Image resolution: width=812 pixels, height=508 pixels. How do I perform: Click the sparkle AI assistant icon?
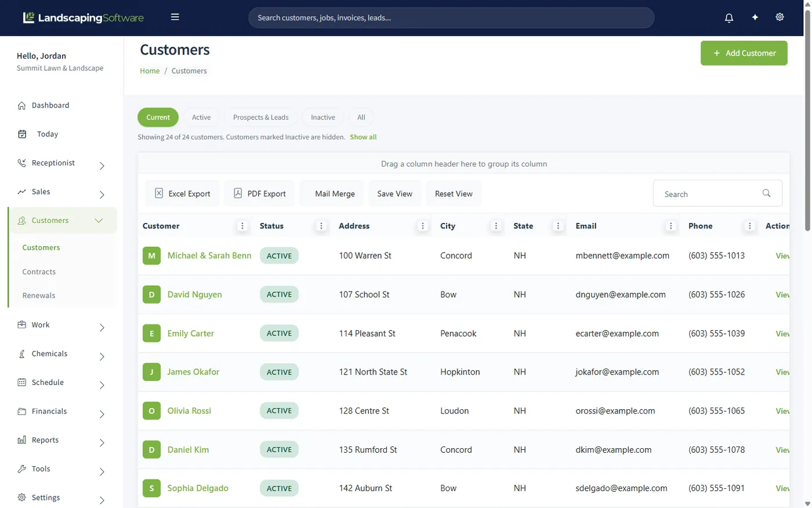755,17
